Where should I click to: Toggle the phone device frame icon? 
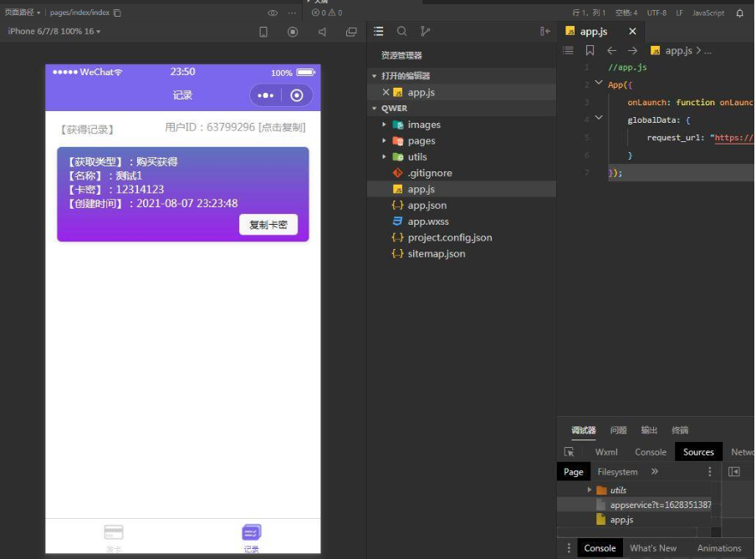263,32
